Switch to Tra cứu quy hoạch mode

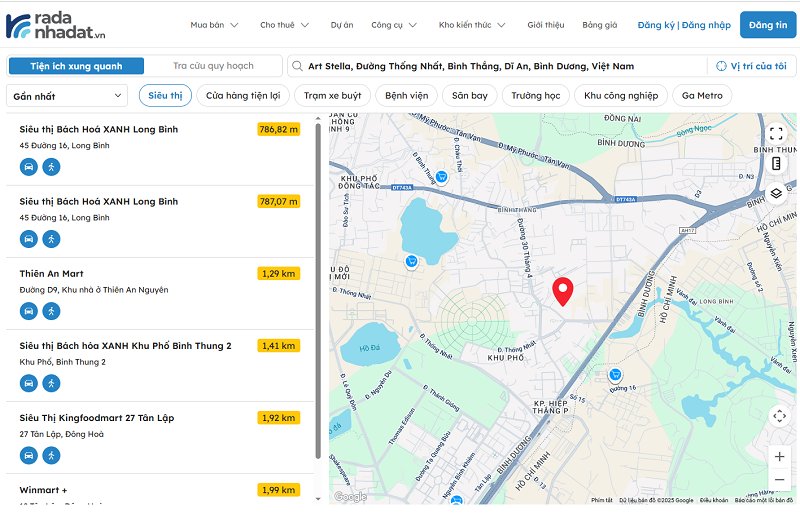point(213,66)
